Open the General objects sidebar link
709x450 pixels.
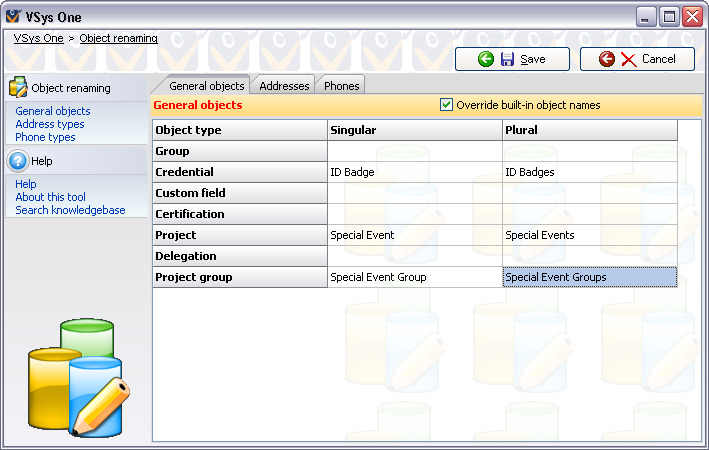[53, 111]
